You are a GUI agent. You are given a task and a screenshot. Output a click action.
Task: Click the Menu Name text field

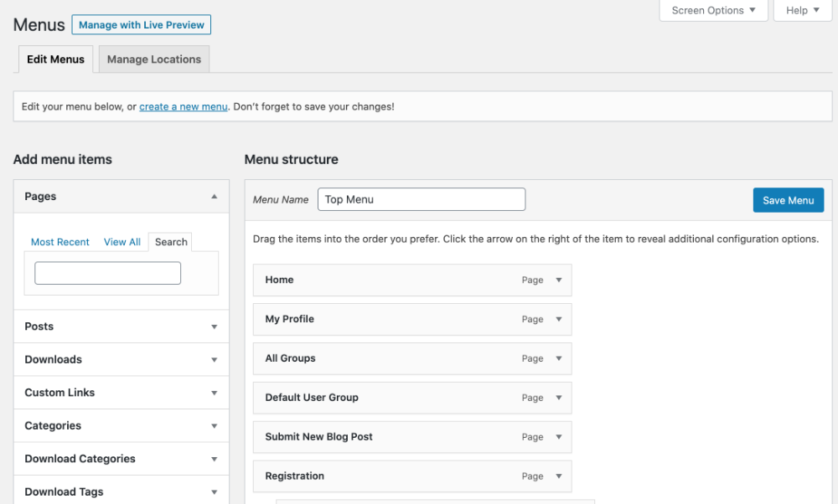421,199
